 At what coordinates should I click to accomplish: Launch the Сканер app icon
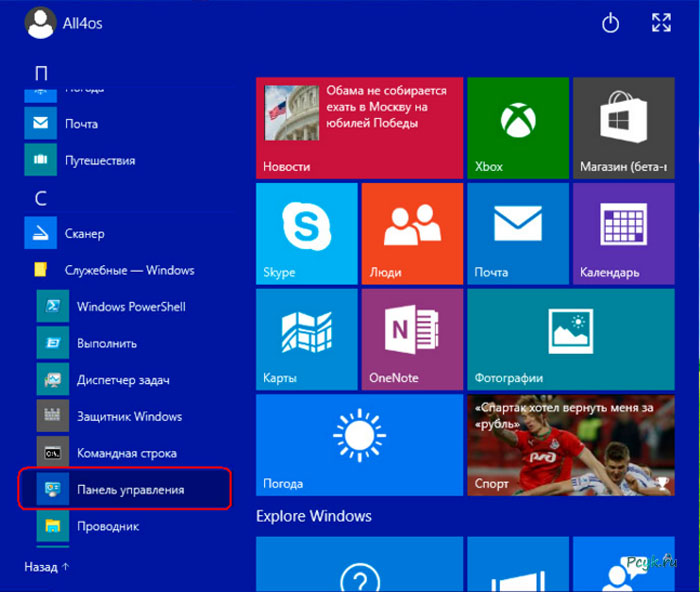point(41,233)
